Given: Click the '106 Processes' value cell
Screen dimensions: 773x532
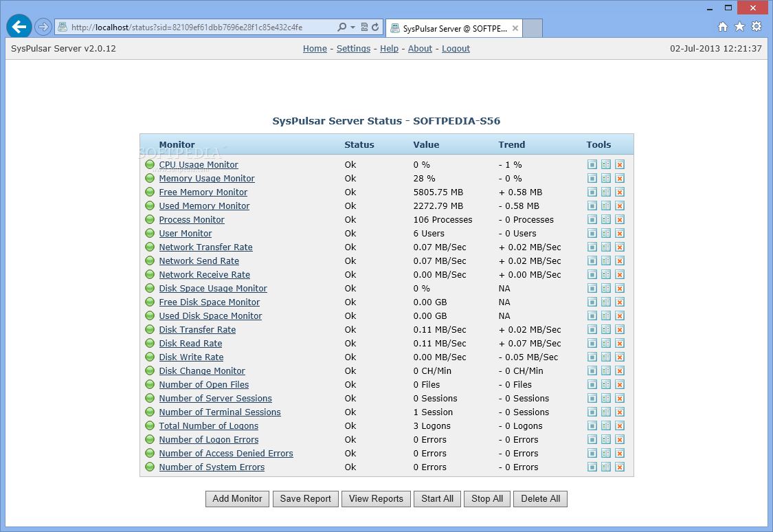Looking at the screenshot, I should tap(442, 219).
